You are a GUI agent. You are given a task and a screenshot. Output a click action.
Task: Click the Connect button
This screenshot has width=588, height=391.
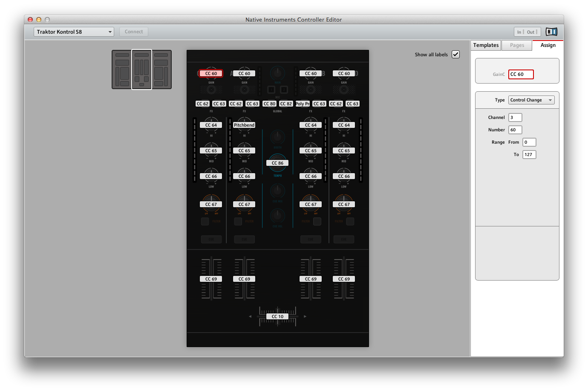click(134, 32)
